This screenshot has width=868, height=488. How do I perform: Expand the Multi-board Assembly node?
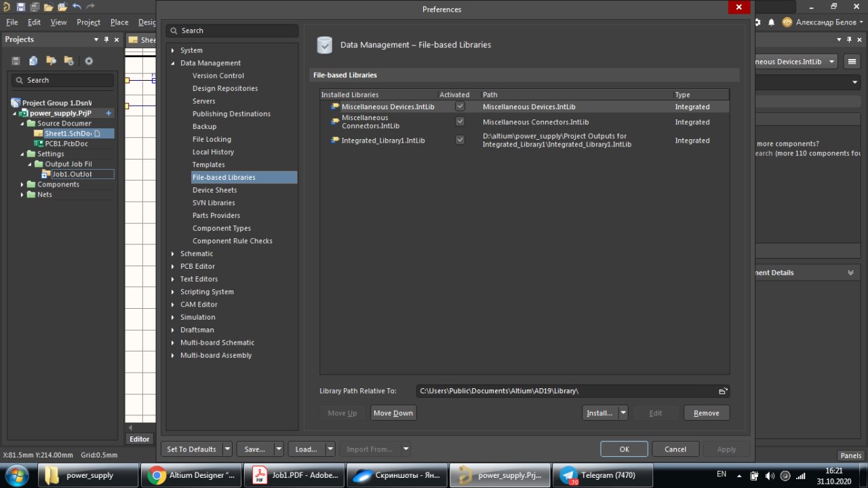coord(173,356)
